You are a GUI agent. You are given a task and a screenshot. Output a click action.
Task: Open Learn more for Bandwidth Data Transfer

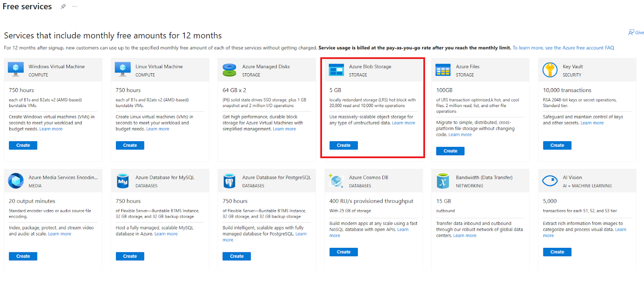pyautogui.click(x=465, y=235)
